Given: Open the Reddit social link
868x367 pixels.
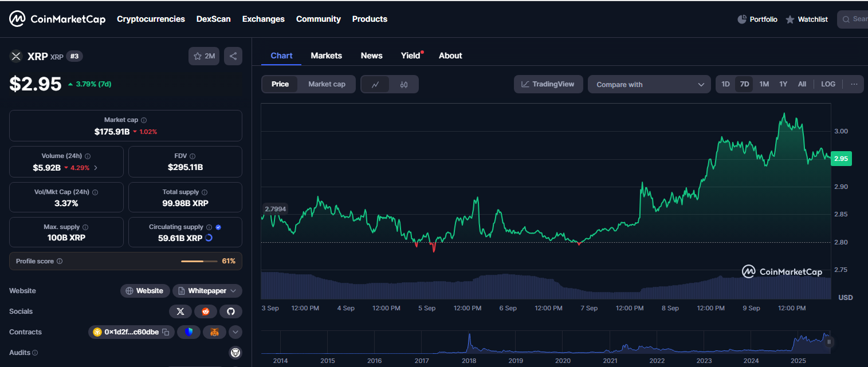Looking at the screenshot, I should [x=206, y=311].
